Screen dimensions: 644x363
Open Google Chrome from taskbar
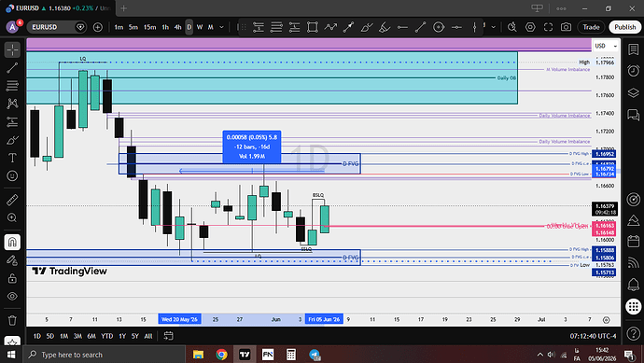(221, 355)
